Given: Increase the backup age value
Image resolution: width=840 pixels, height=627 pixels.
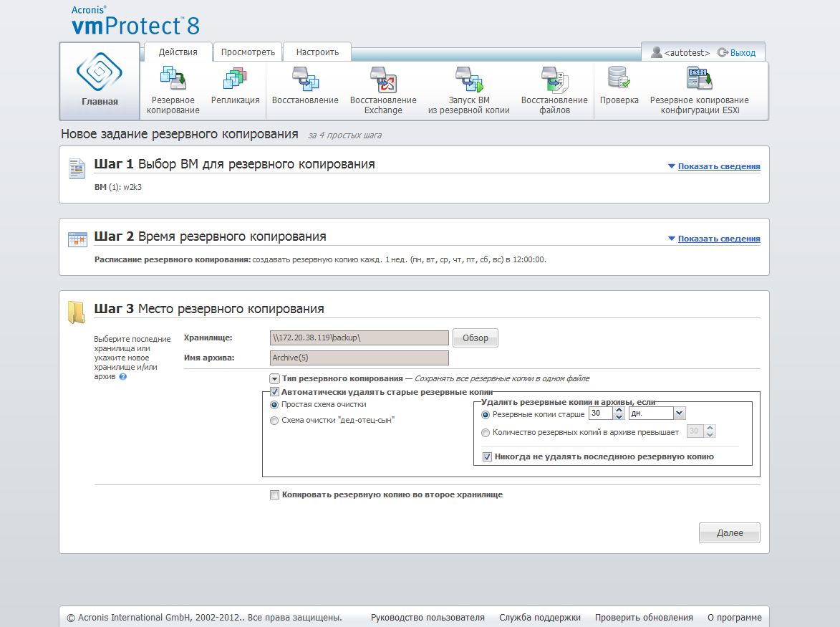Looking at the screenshot, I should [x=619, y=410].
